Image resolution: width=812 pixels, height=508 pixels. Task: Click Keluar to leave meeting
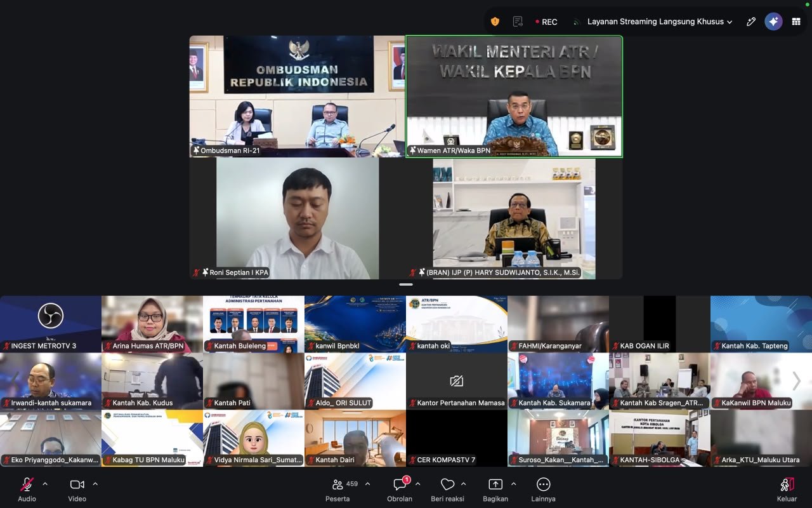click(x=787, y=489)
